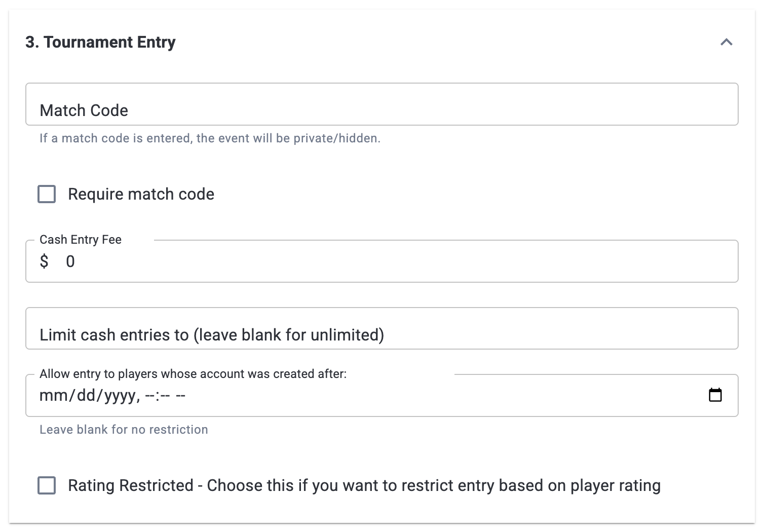The width and height of the screenshot is (763, 532).
Task: Tick the Rating Restricted checkbox
Action: pyautogui.click(x=47, y=485)
